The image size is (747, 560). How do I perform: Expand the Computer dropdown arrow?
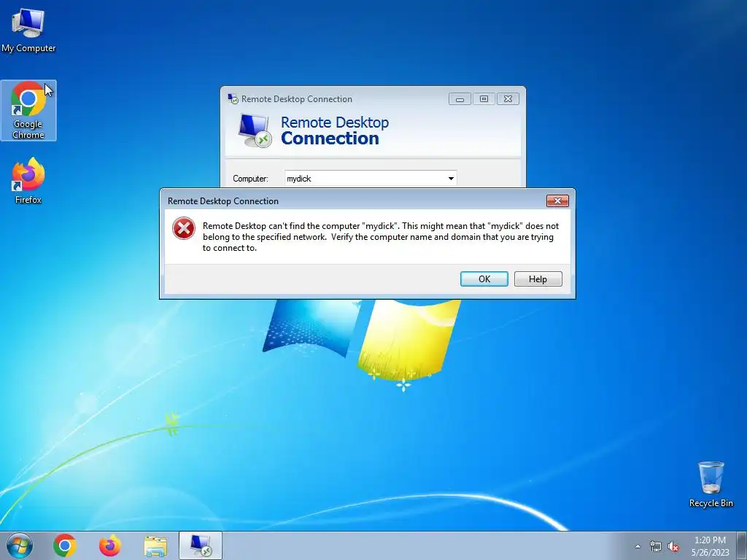click(451, 179)
